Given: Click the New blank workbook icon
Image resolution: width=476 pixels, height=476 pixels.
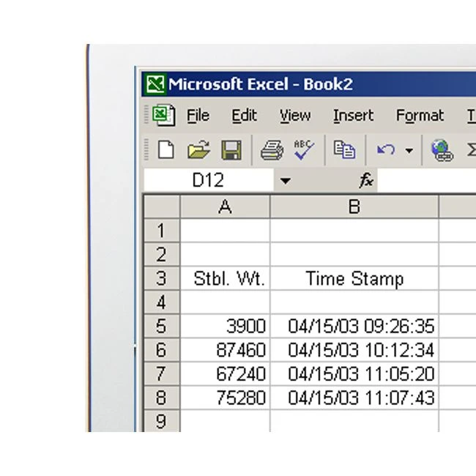Looking at the screenshot, I should coord(166,150).
